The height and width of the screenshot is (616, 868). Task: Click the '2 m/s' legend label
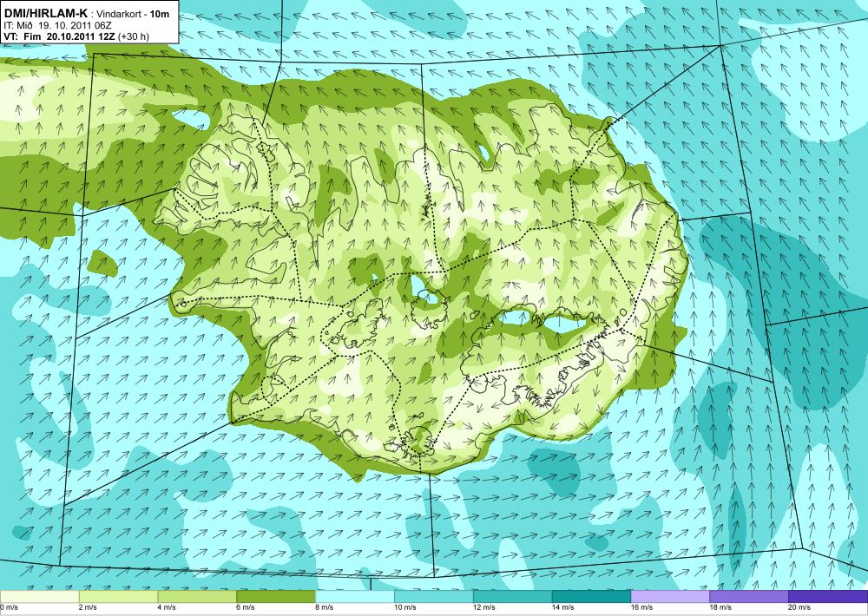click(89, 607)
